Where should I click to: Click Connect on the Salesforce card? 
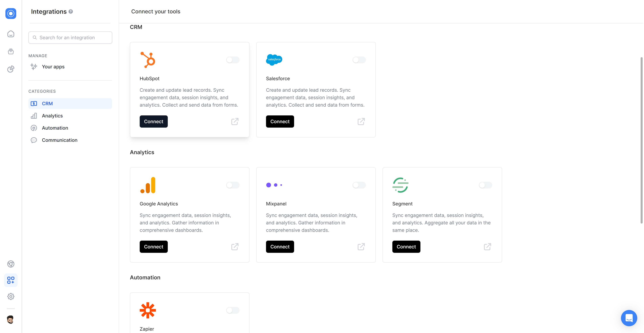pyautogui.click(x=280, y=122)
